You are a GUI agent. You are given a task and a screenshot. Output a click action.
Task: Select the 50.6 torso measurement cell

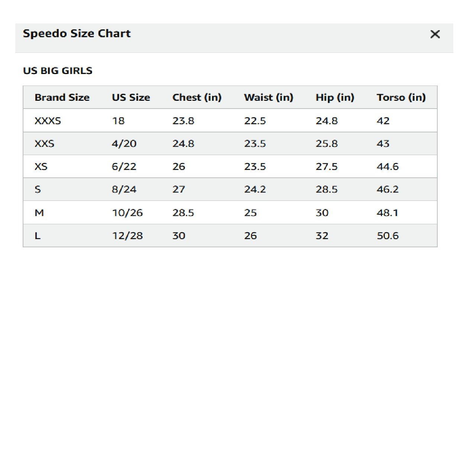pos(387,236)
